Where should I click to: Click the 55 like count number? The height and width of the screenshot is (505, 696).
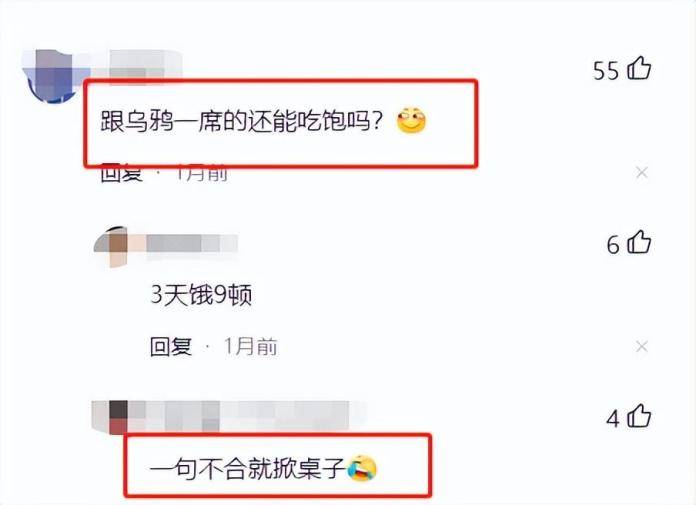tap(605, 71)
